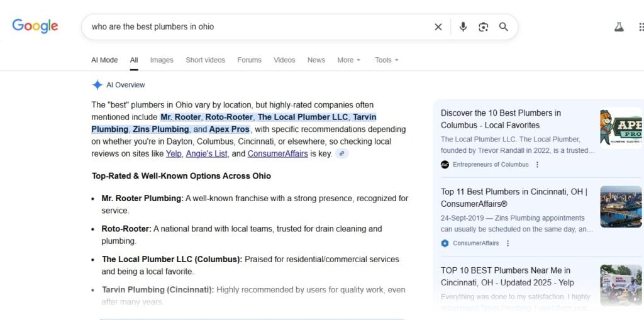Open options menu beside ConsumerAffairs source

pos(508,243)
